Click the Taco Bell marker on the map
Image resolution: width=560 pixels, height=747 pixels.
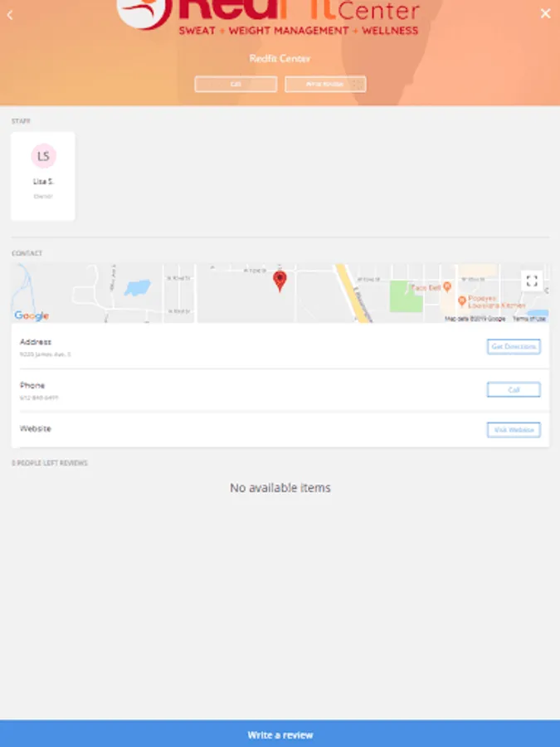point(446,286)
